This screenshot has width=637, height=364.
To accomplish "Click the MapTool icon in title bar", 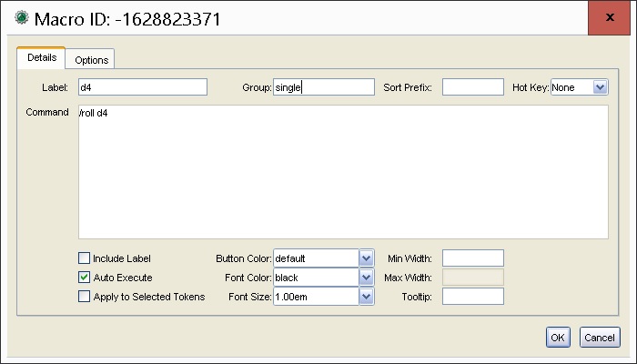I will (x=22, y=17).
